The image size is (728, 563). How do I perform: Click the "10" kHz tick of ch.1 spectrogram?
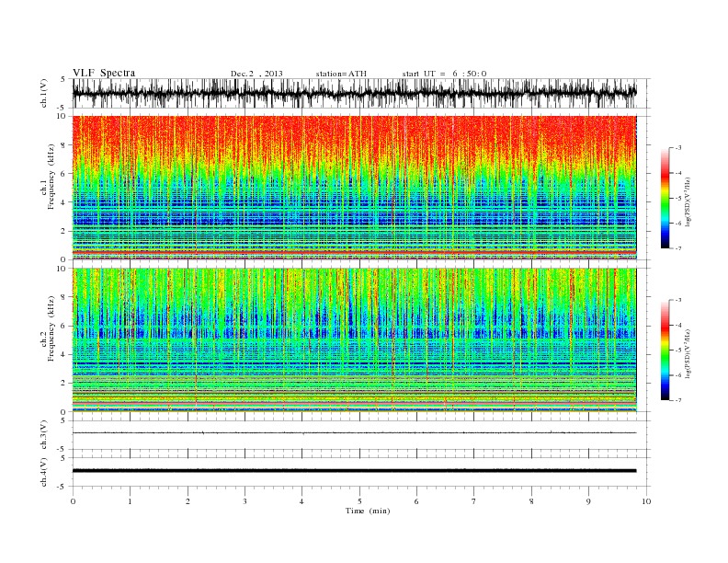point(63,116)
